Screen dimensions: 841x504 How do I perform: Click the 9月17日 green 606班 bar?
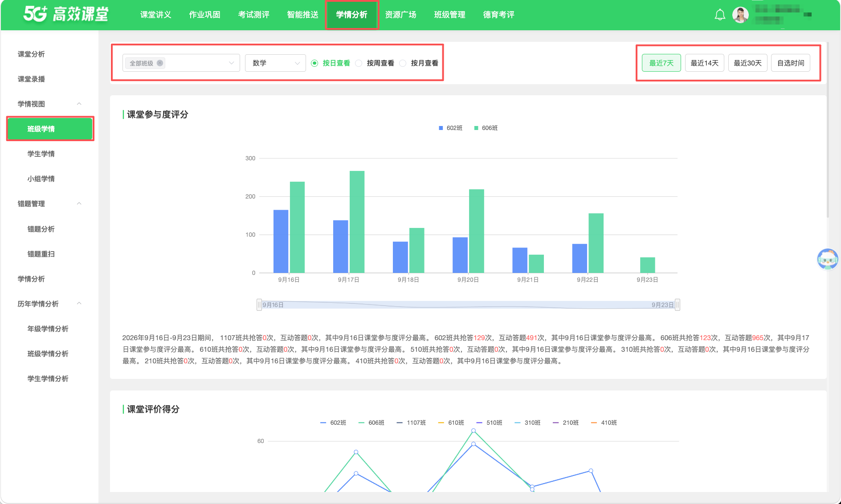tap(357, 222)
